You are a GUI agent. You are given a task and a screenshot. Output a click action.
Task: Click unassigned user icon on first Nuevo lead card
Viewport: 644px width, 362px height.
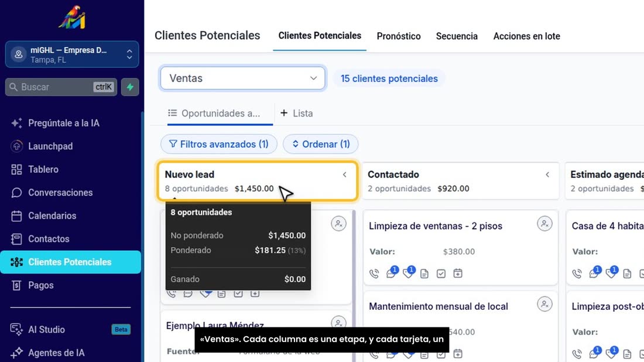point(338,224)
